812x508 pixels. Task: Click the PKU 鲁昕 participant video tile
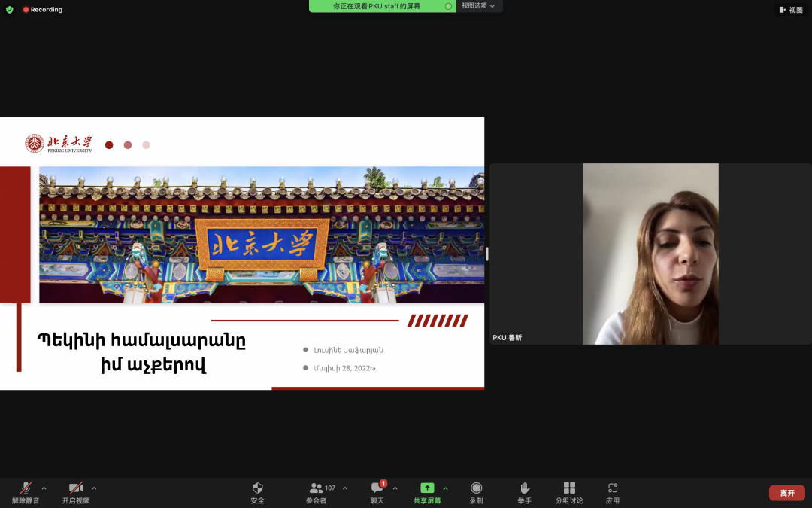tap(650, 254)
